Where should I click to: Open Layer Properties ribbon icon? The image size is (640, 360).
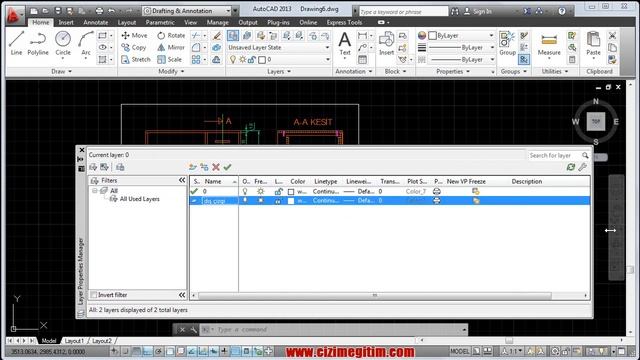(233, 36)
